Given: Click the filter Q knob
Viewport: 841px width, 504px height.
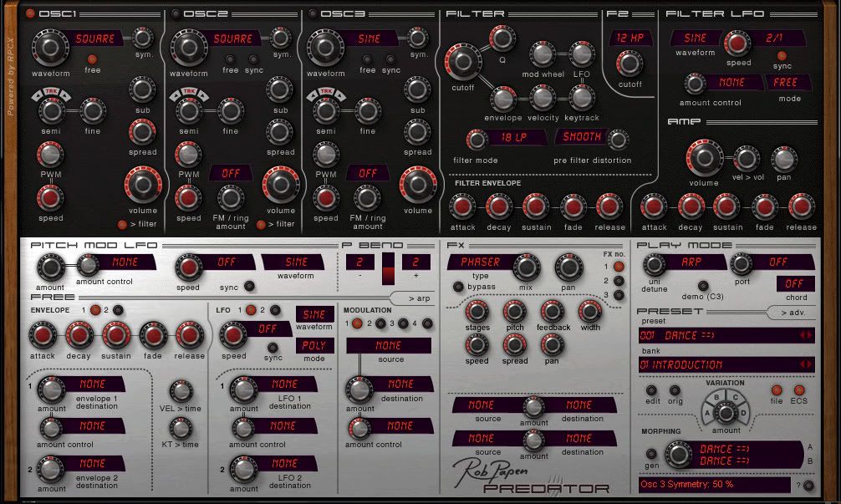Looking at the screenshot, I should (502, 38).
